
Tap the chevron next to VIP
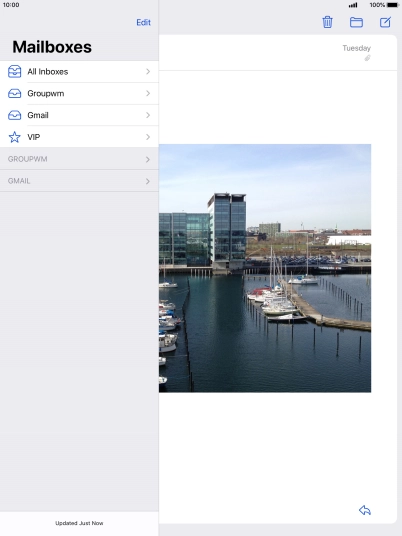[148, 137]
